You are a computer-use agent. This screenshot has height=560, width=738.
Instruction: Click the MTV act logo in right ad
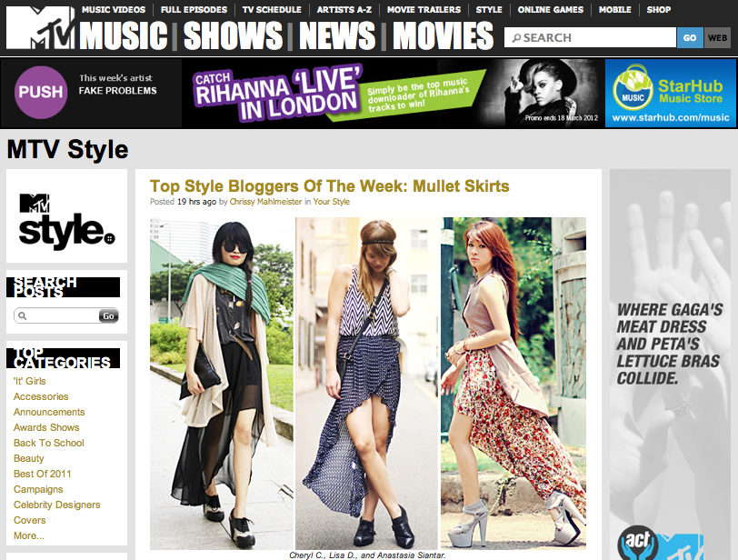pos(661,543)
